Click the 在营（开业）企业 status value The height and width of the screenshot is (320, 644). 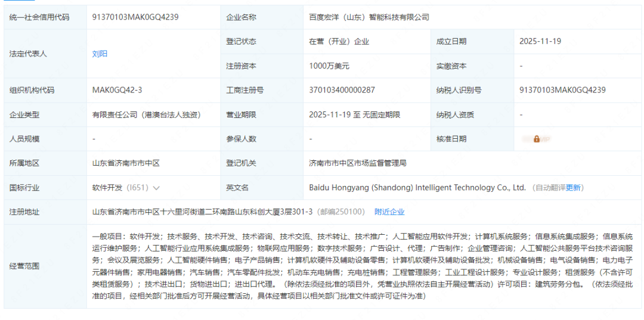pos(339,41)
